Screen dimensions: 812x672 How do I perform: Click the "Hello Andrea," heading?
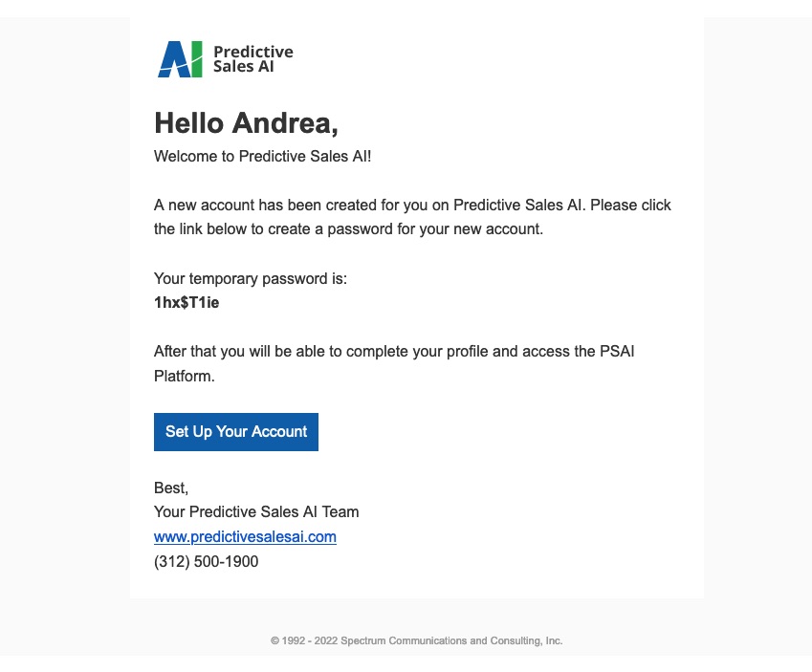[246, 123]
